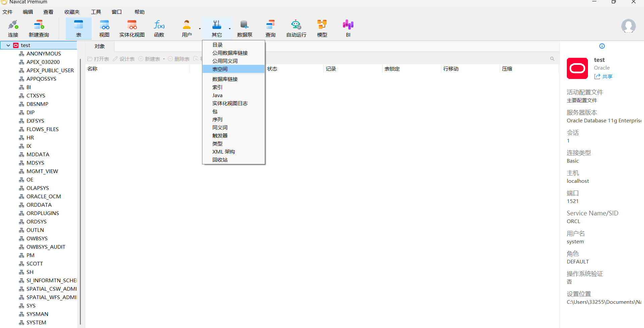Image resolution: width=644 pixels, height=328 pixels.
Task: Select the HR schema in tree
Action: click(30, 138)
